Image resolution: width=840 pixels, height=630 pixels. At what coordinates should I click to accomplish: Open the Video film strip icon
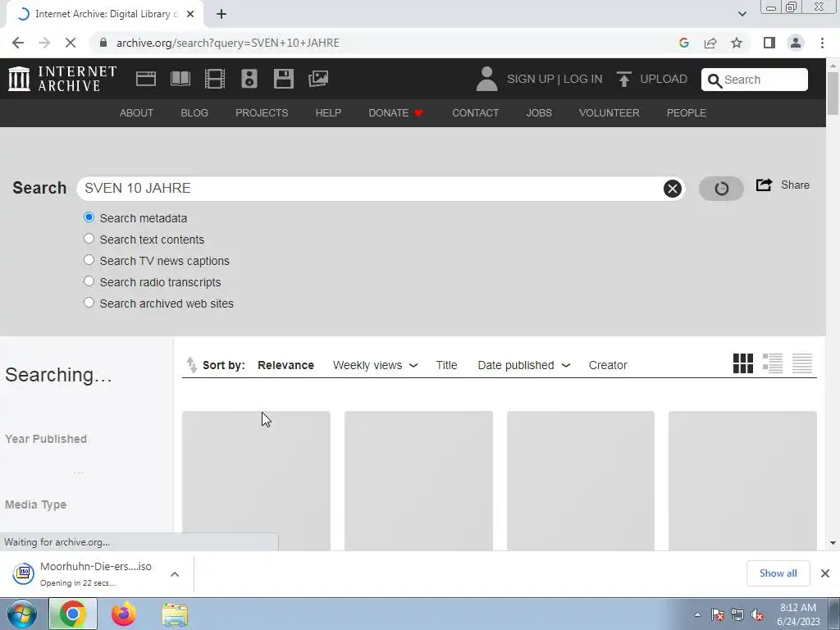pyautogui.click(x=215, y=79)
